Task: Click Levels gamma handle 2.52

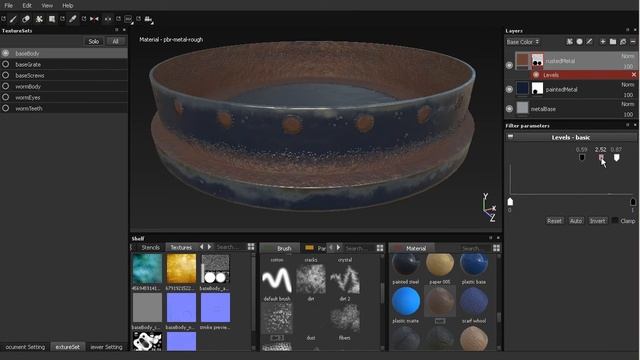Action: coord(601,158)
